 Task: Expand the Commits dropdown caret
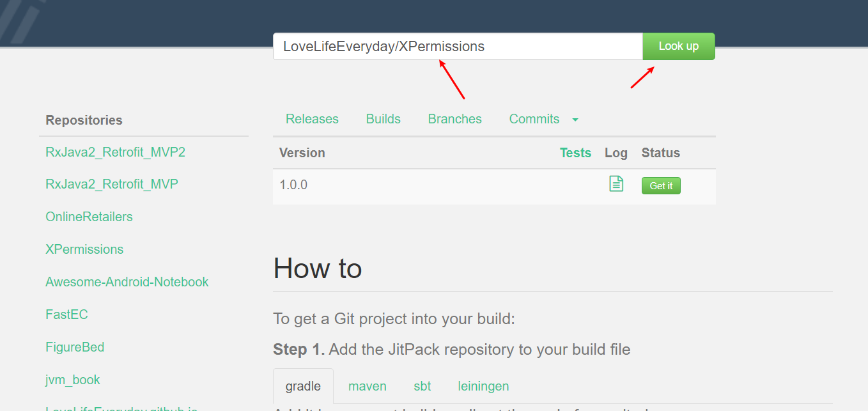pos(575,120)
